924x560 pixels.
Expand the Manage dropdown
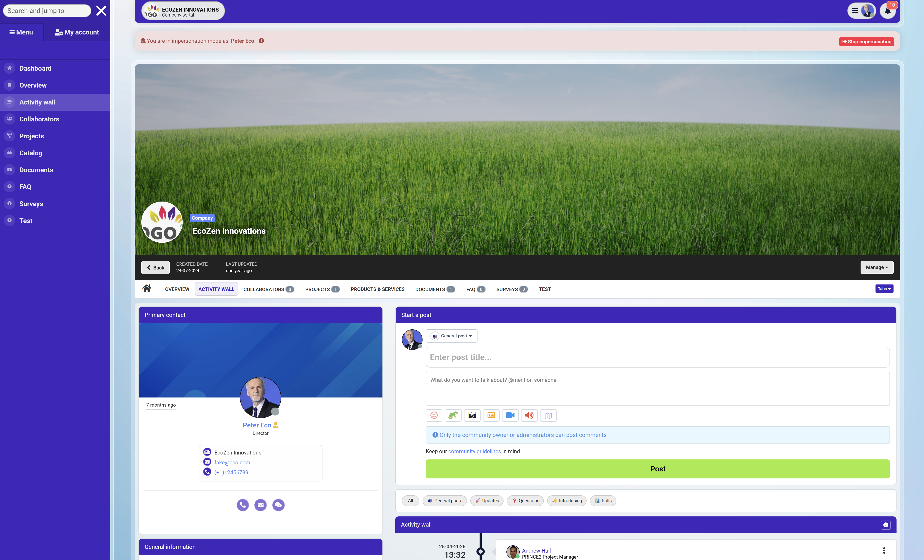(x=877, y=267)
